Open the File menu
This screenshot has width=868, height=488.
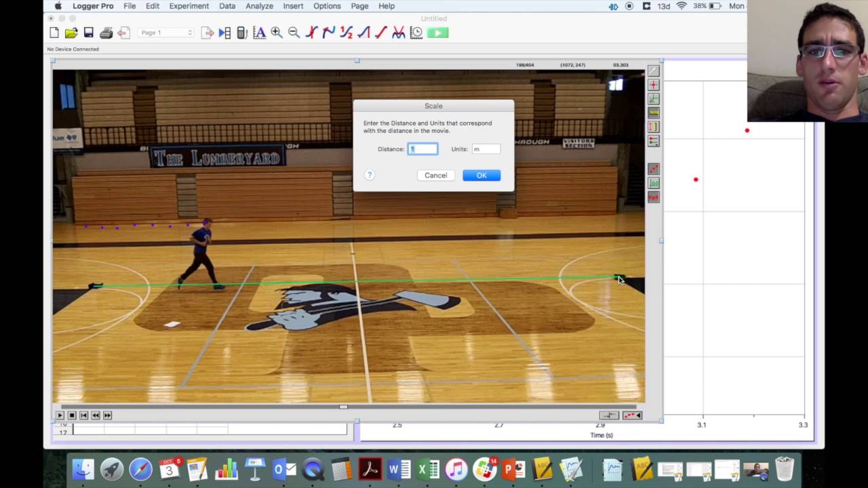(x=130, y=6)
